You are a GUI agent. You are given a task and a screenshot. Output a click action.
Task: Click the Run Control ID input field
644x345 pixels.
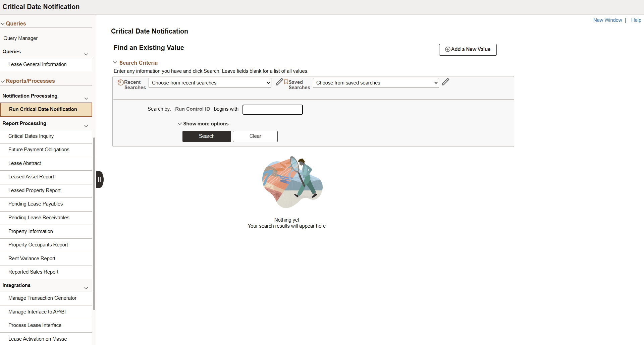272,109
